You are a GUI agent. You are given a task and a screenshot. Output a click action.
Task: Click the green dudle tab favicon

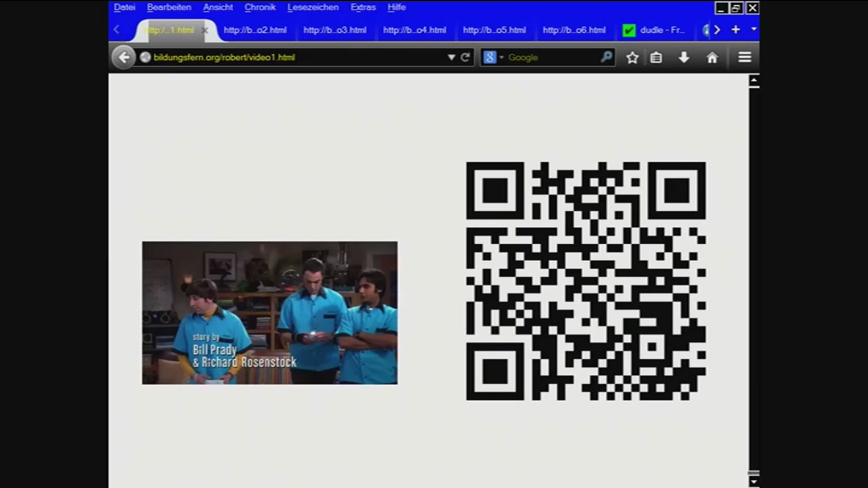pyautogui.click(x=629, y=30)
